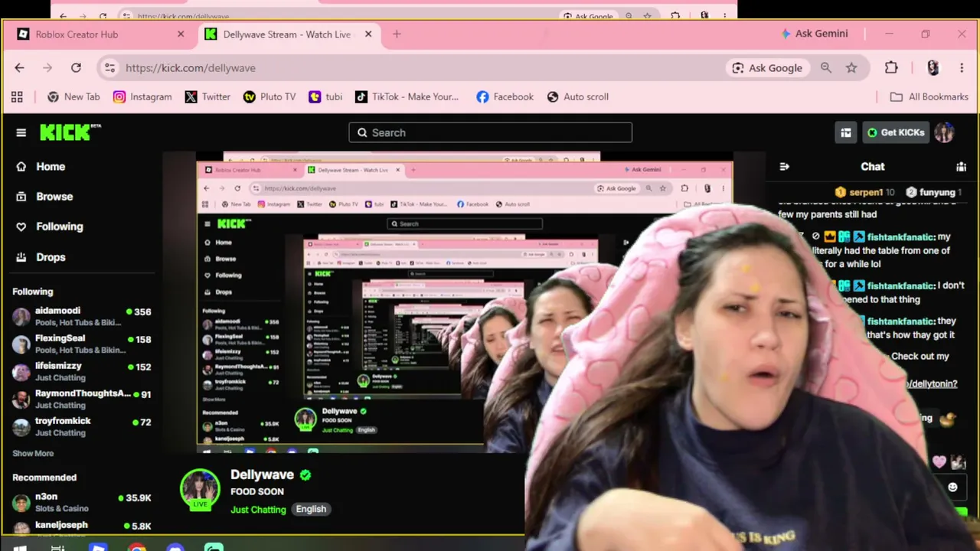This screenshot has width=980, height=551.
Task: Open the Kick user profile avatar menu
Action: point(944,132)
